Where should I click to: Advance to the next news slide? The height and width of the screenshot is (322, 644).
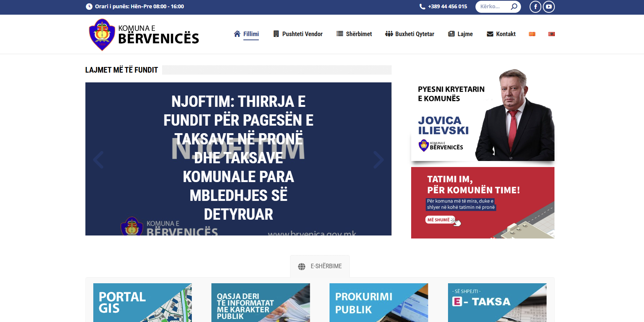coord(378,159)
